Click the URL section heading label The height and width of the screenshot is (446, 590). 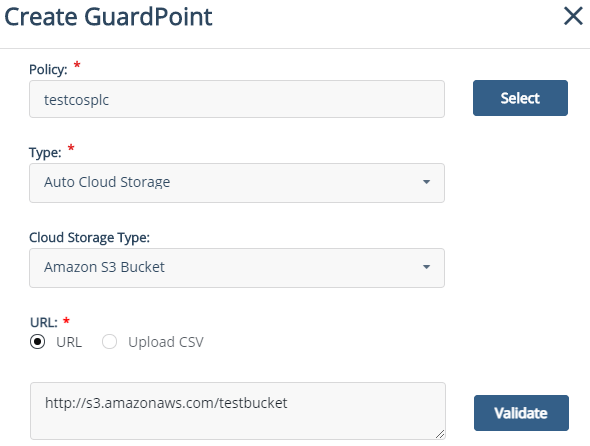click(44, 323)
